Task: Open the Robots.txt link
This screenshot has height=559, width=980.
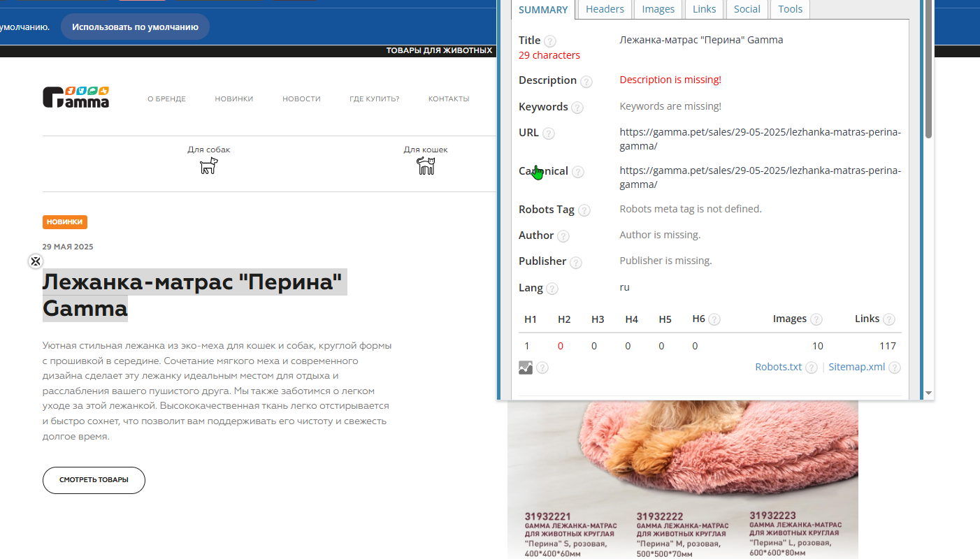Action: 779,367
